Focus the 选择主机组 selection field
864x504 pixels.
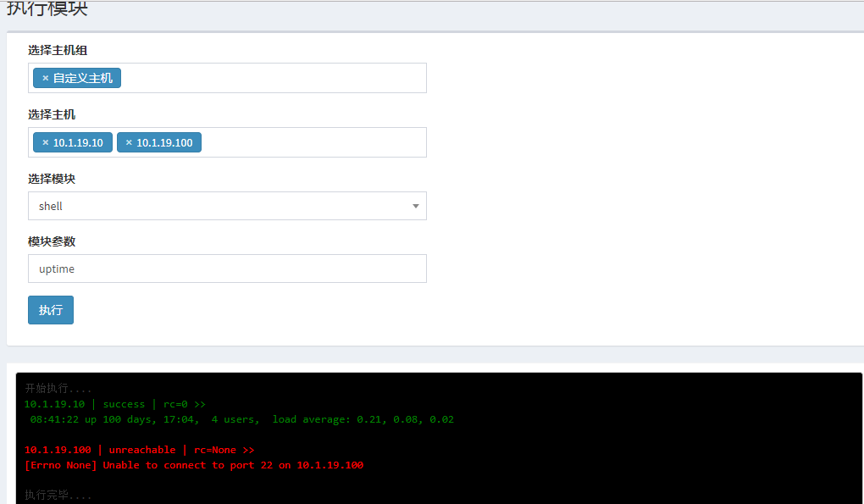[227, 78]
